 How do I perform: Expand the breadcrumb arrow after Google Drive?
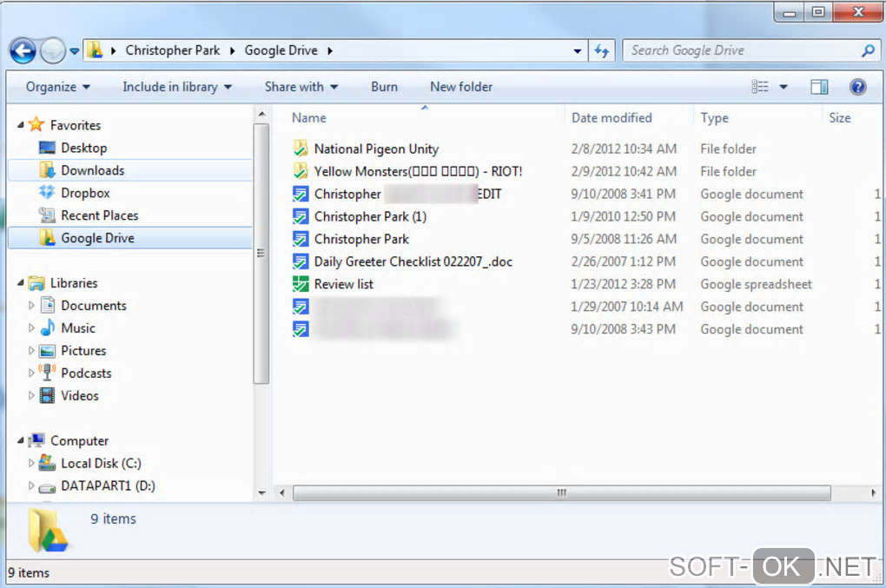[330, 51]
